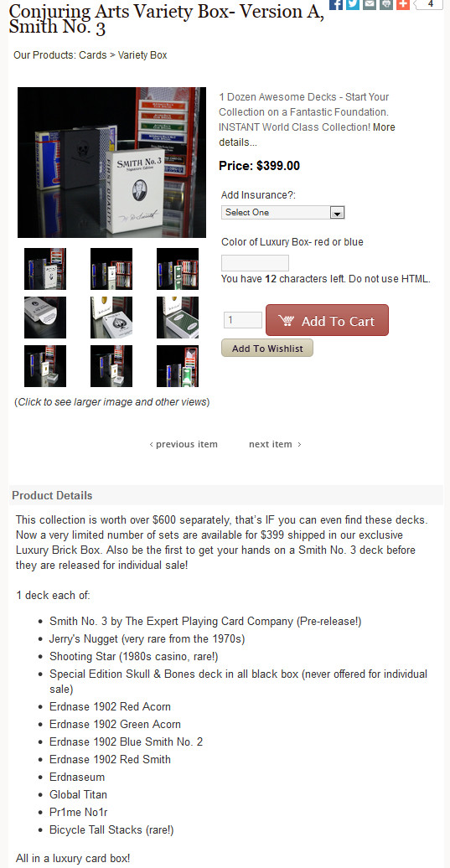450x868 pixels.
Task: Select the first thumbnail in the top row
Action: [x=45, y=268]
